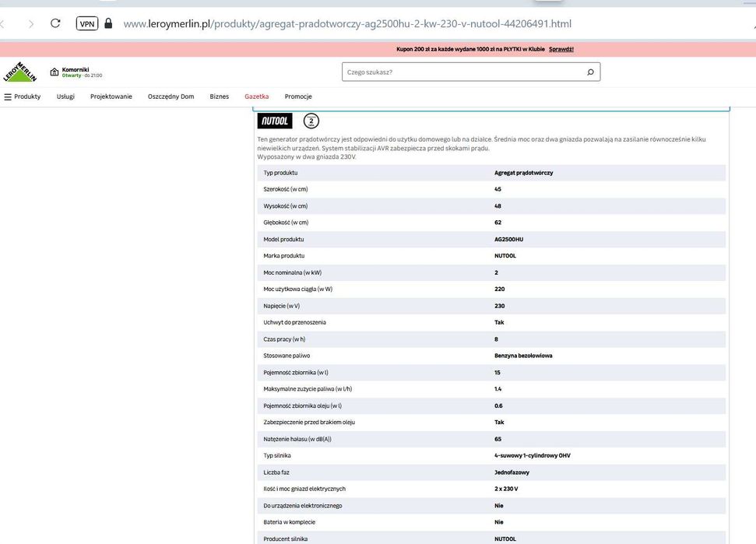Click the "Moc użytkowa ciągła (w W)" label
The width and height of the screenshot is (756, 544).
pyautogui.click(x=297, y=289)
